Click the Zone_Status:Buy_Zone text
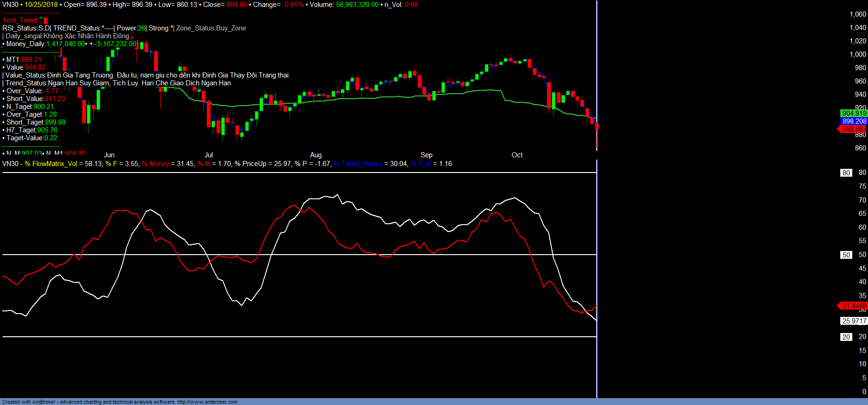Image resolution: width=868 pixels, height=405 pixels. pos(211,28)
